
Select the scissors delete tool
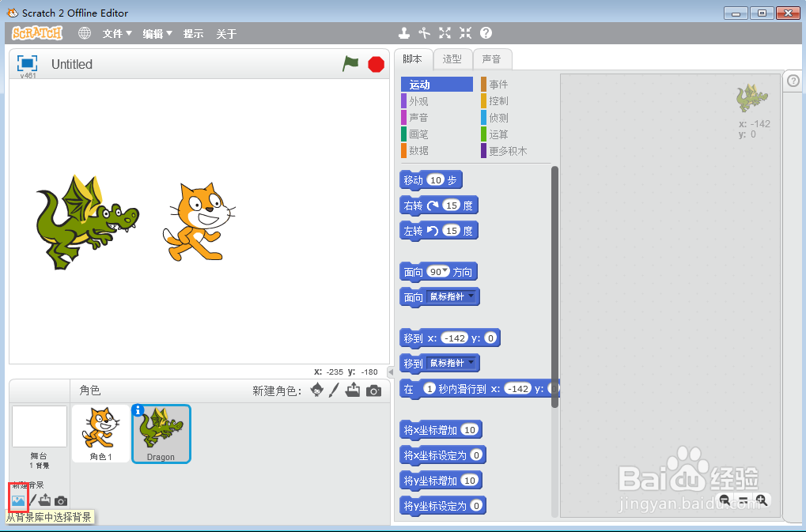tap(425, 33)
